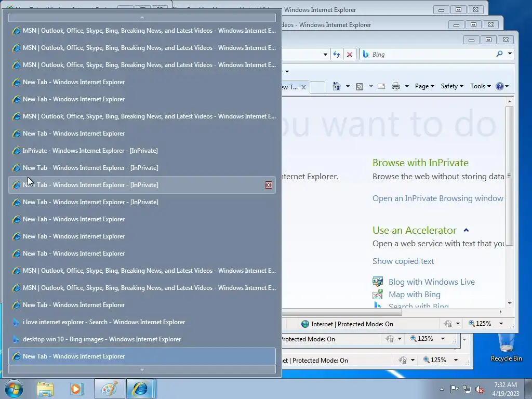Select first MSN window in the list
The height and width of the screenshot is (399, 532).
coord(142,31)
